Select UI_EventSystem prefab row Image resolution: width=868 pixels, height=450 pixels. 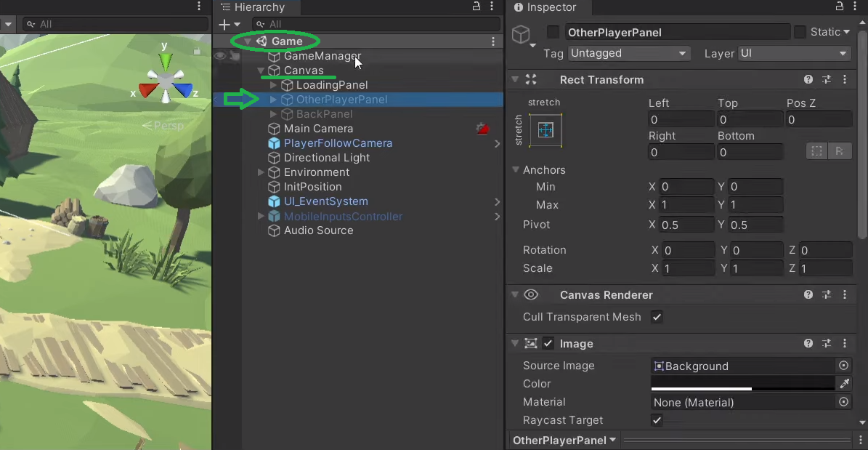[x=357, y=201]
